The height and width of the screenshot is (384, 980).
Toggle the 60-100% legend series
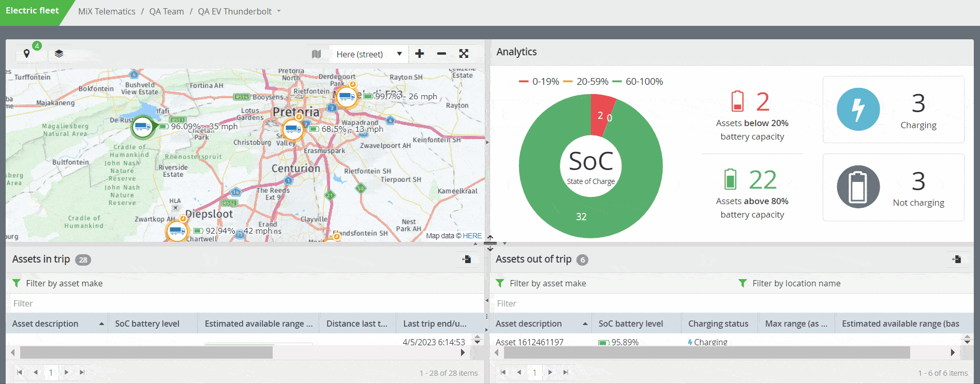(637, 82)
